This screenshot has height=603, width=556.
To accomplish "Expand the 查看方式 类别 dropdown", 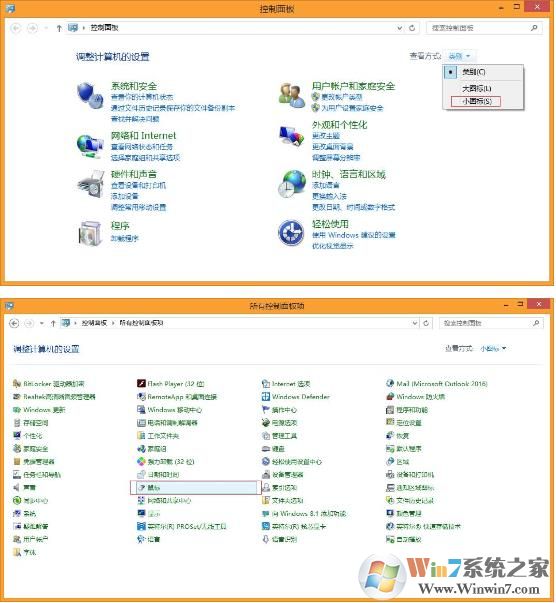I will pyautogui.click(x=459, y=56).
